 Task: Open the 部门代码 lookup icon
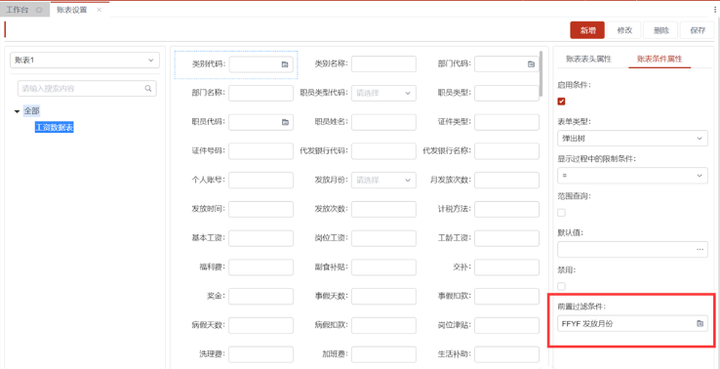531,64
